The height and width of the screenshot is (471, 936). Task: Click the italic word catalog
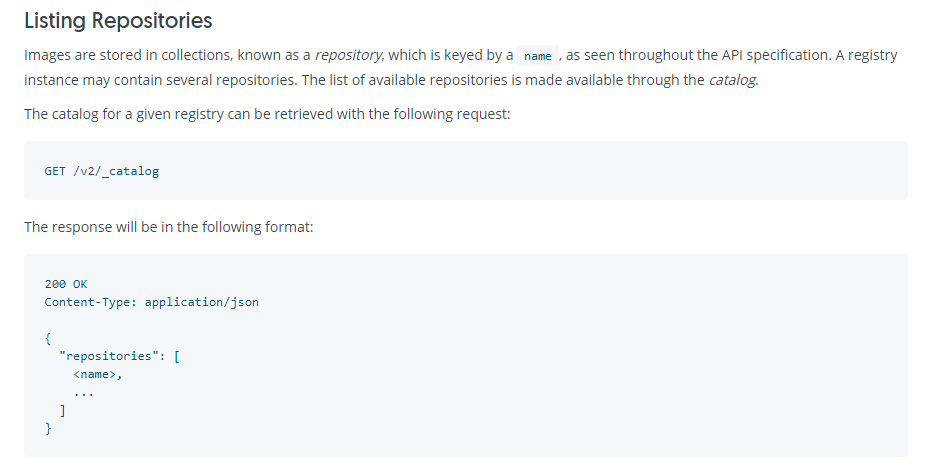(x=732, y=80)
